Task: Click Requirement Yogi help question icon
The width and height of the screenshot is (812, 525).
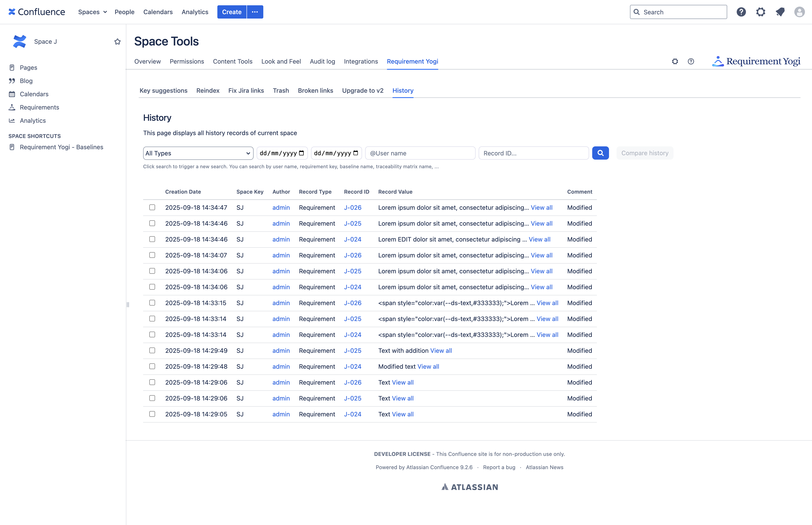Action: pos(691,61)
